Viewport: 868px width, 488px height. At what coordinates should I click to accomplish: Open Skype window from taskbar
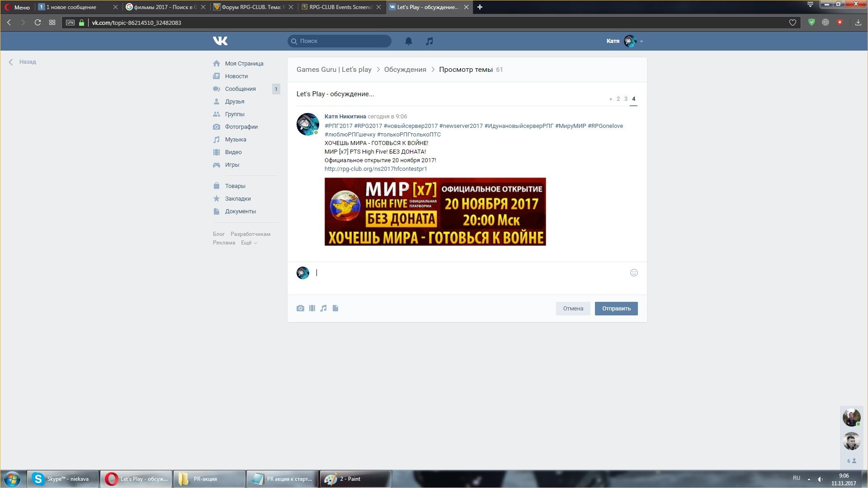pos(63,479)
